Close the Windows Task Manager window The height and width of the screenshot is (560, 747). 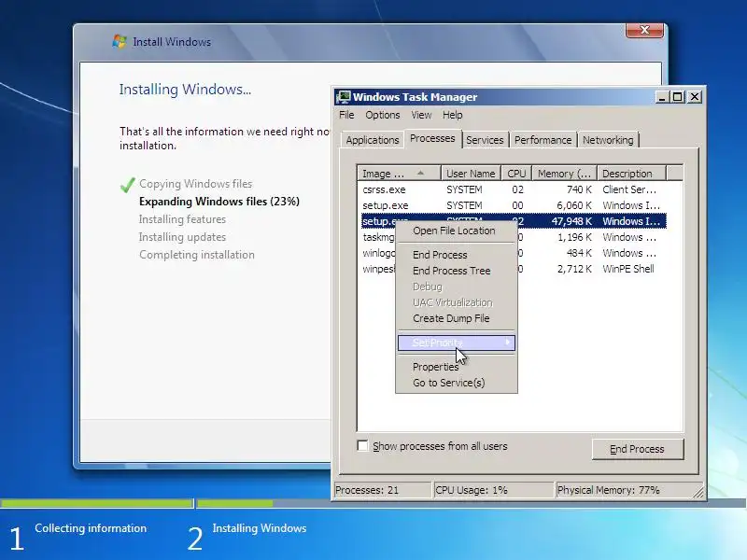pos(695,97)
